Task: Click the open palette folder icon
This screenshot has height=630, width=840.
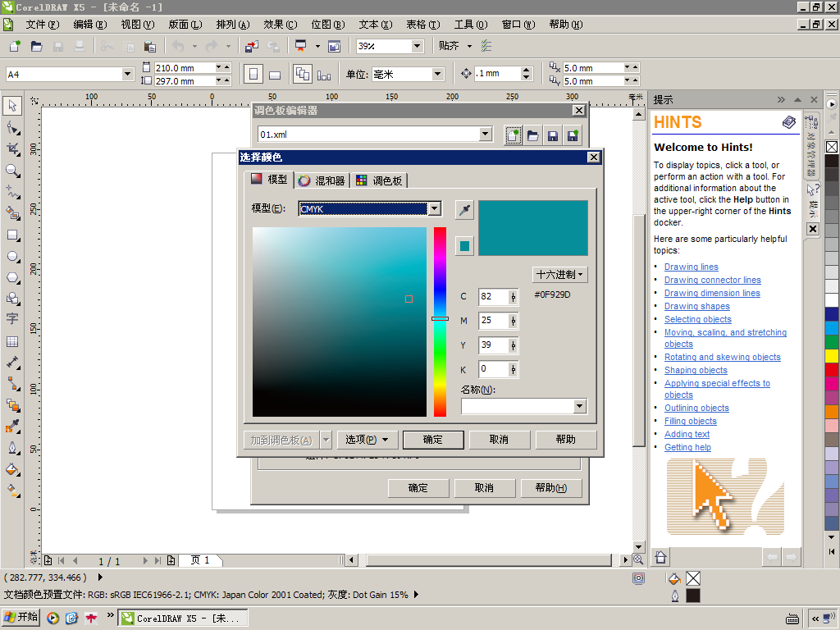Action: [532, 135]
